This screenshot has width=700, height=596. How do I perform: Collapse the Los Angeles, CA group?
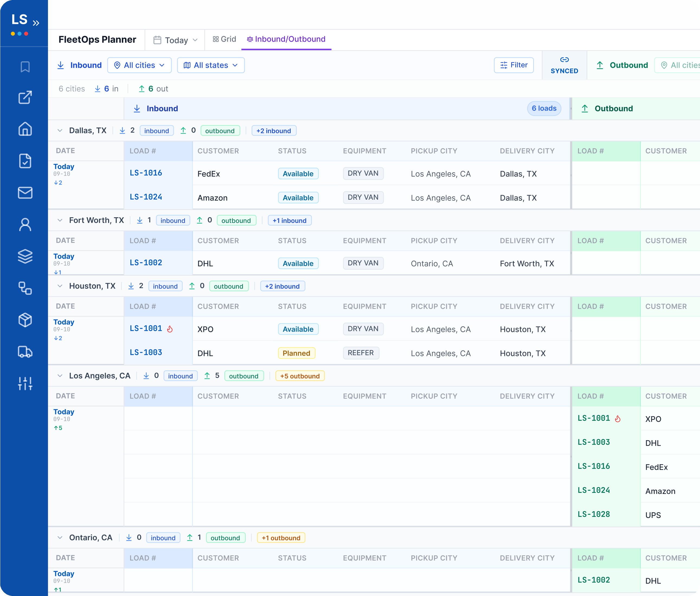pos(60,376)
